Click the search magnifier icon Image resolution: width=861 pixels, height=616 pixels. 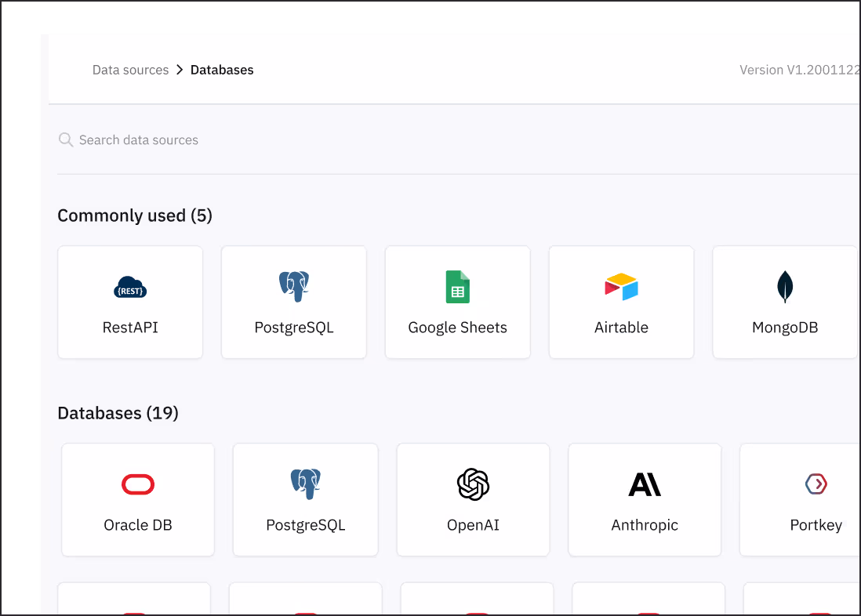[x=66, y=140]
